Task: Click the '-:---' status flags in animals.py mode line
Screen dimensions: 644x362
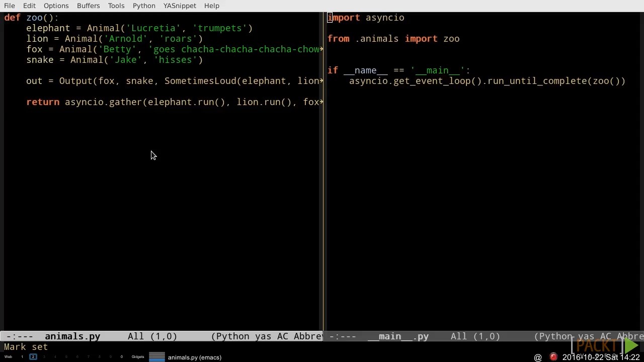Action: coord(20,336)
